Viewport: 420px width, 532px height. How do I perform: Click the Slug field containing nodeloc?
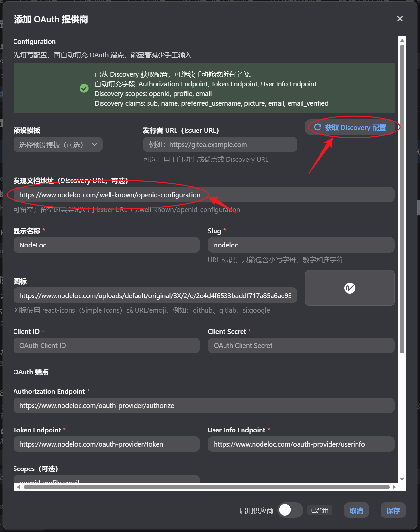[301, 245]
